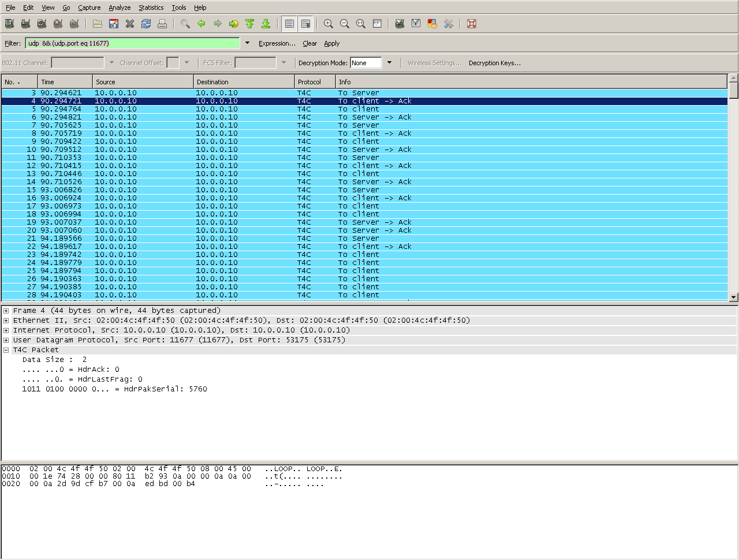Reload the current capture file
The height and width of the screenshot is (560, 739).
146,24
